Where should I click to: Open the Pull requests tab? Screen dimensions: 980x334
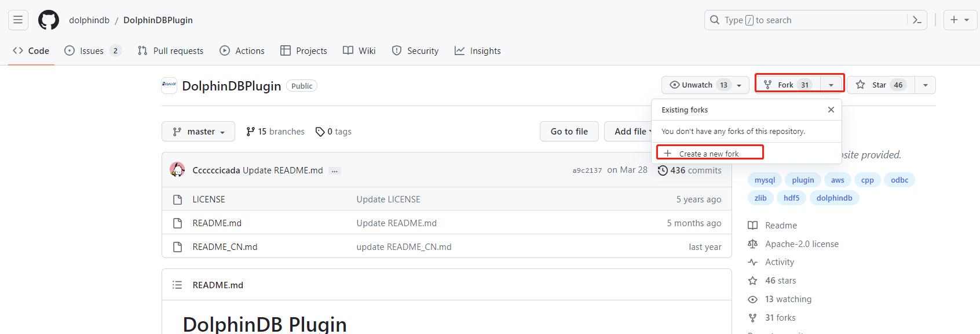point(170,50)
